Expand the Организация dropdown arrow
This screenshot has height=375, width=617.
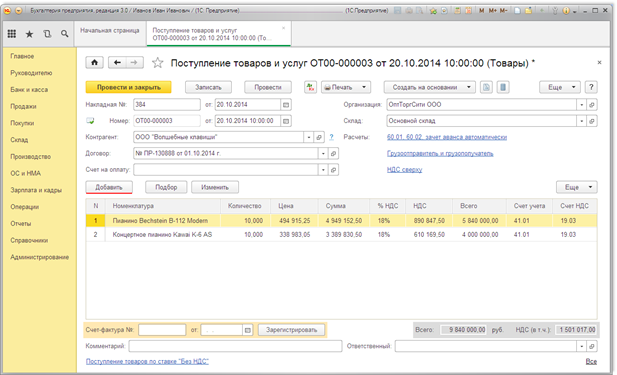click(x=582, y=105)
